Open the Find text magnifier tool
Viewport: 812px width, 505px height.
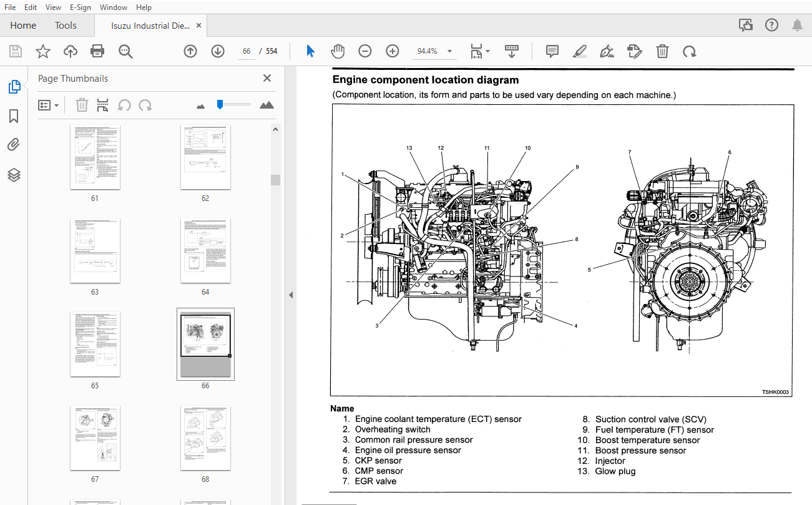[126, 51]
